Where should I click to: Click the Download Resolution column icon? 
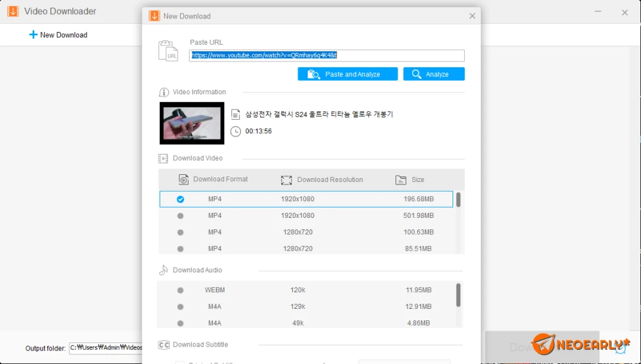pyautogui.click(x=287, y=179)
